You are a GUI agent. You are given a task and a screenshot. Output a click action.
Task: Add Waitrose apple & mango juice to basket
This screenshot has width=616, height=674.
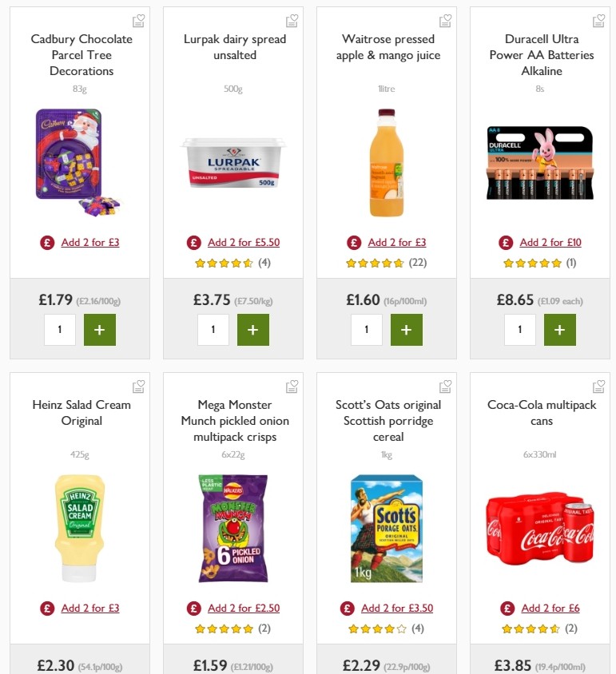(x=407, y=329)
